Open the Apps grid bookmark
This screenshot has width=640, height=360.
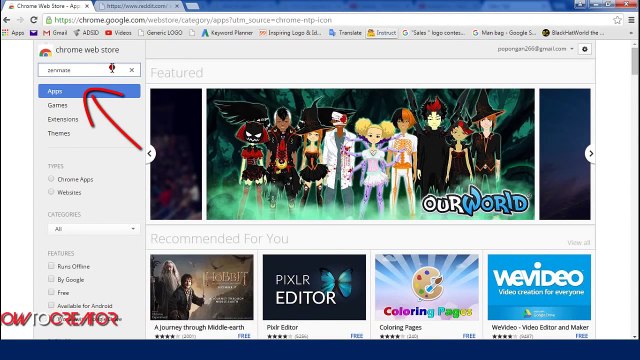pos(13,33)
